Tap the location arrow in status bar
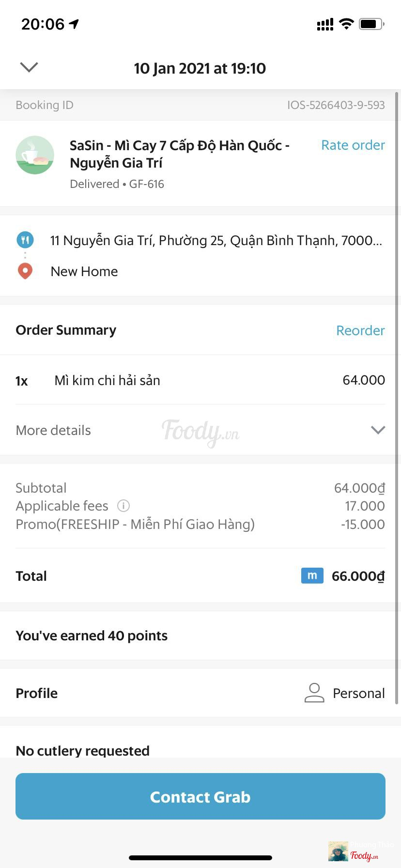The height and width of the screenshot is (868, 401). [x=74, y=24]
